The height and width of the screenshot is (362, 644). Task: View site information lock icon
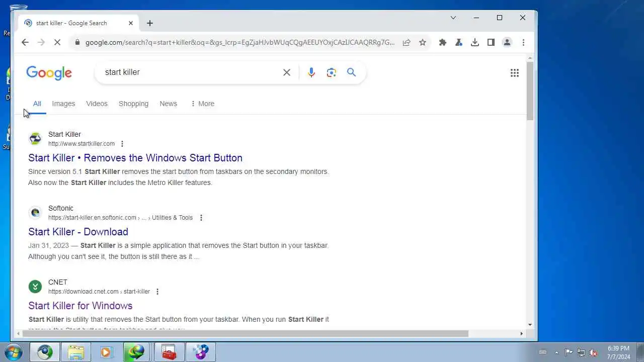[x=77, y=43]
